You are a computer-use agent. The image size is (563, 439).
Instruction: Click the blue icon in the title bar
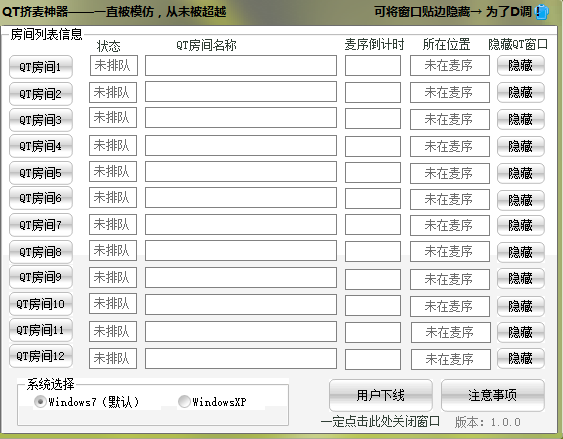[541, 12]
